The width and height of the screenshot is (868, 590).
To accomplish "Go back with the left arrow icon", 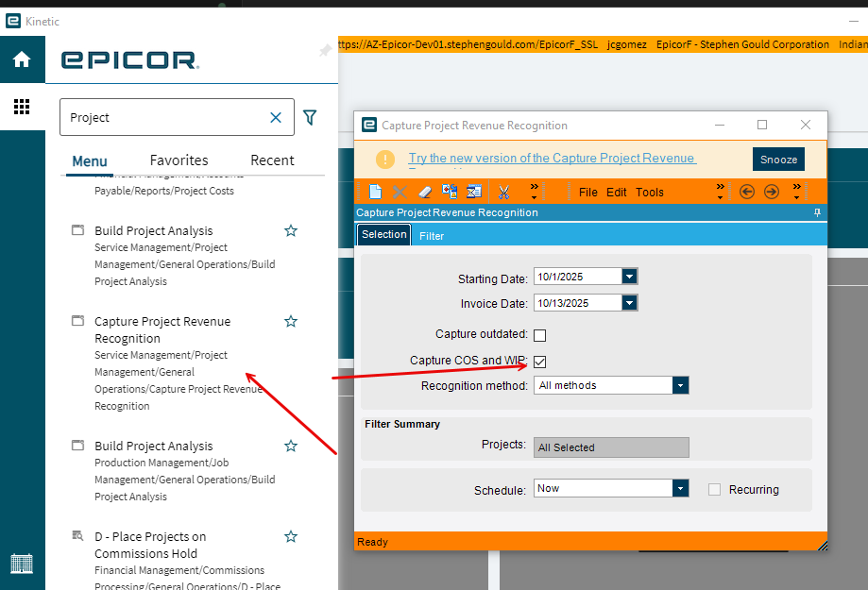I will click(747, 192).
